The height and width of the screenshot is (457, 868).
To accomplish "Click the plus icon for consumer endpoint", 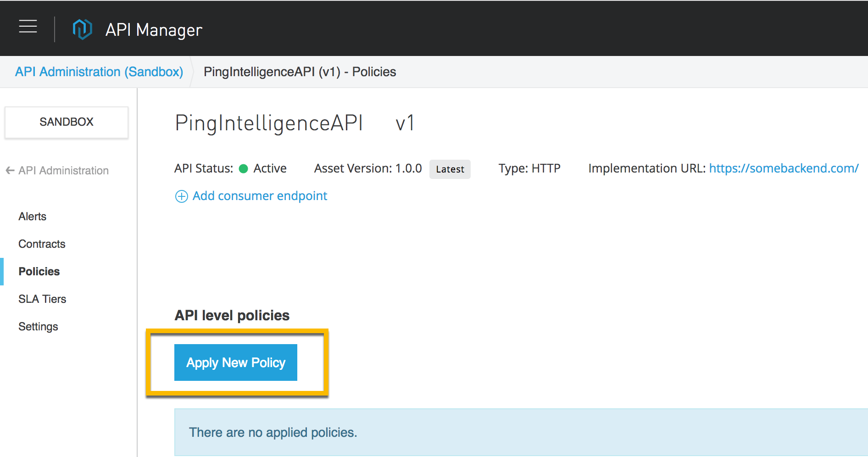I will coord(182,196).
